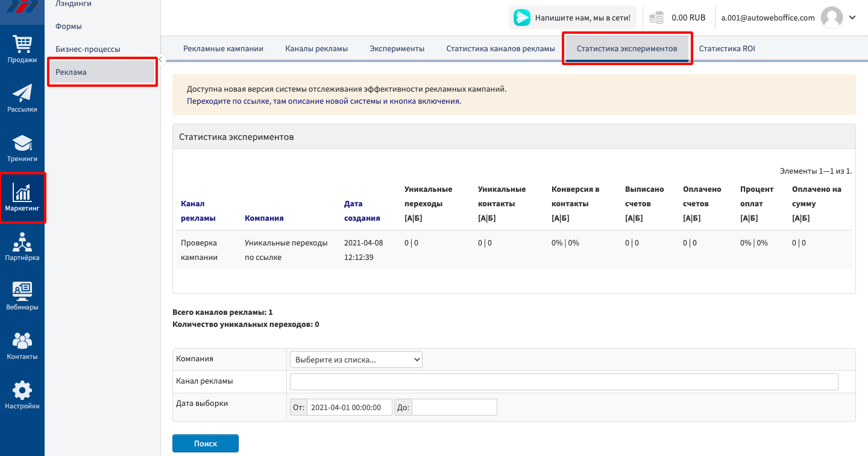
Task: Click the Канал рекламы input field
Action: coord(564,382)
